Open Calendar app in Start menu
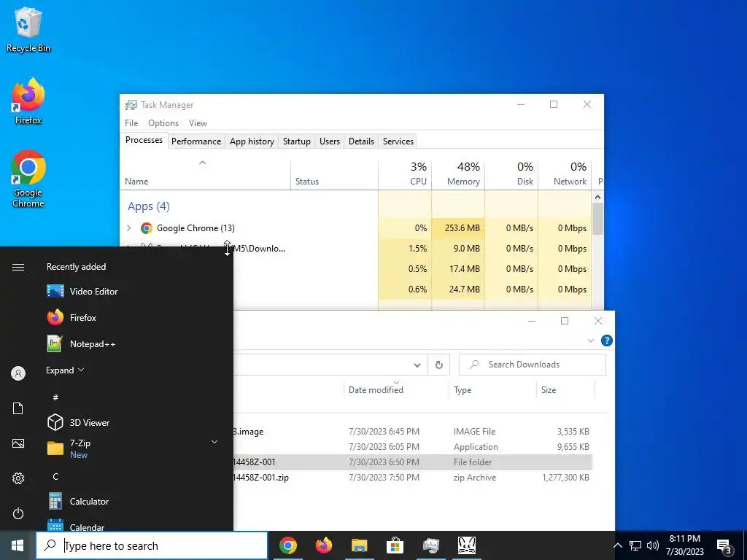The image size is (747, 560). (75, 526)
